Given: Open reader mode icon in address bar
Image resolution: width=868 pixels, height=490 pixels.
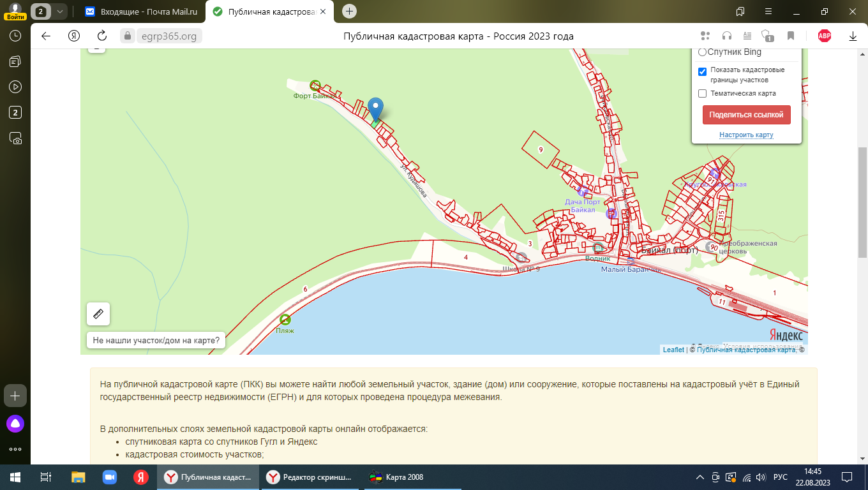Looking at the screenshot, I should [748, 36].
